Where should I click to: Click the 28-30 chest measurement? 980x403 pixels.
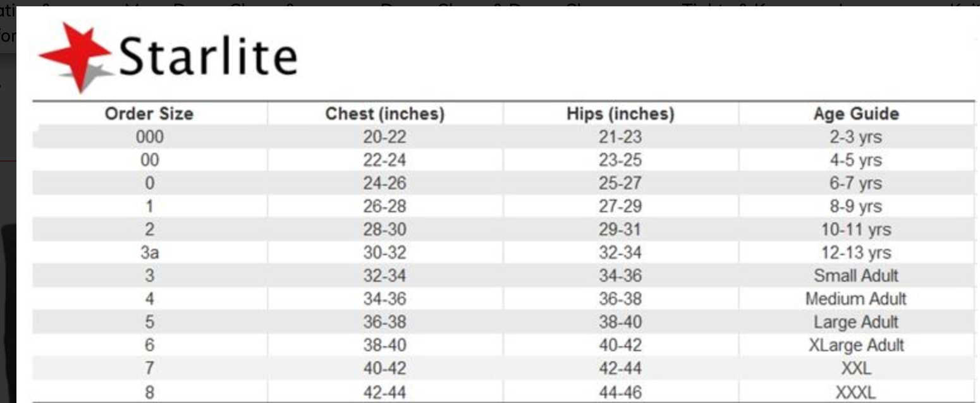click(x=384, y=229)
